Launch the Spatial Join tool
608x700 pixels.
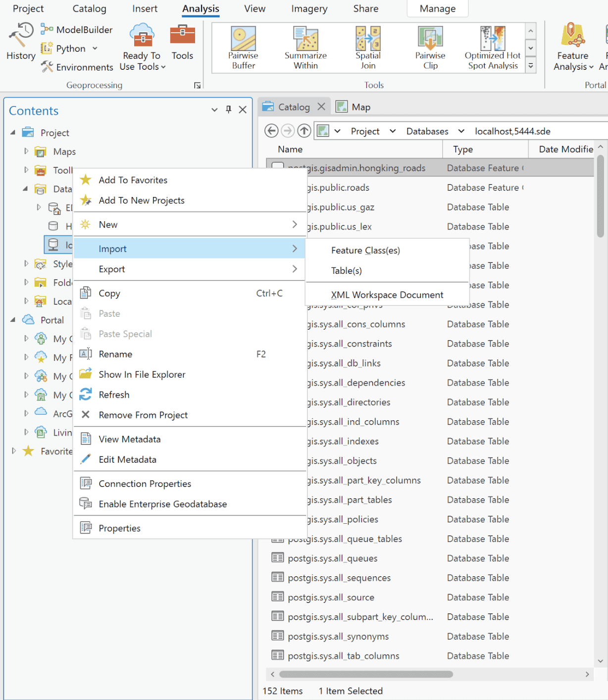click(367, 47)
